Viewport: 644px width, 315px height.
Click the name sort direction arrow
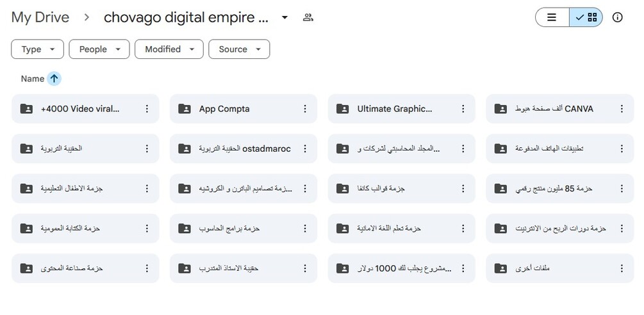point(54,79)
